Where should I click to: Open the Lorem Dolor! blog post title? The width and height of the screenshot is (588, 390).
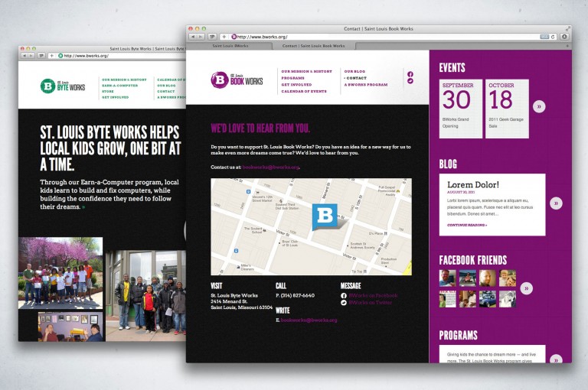[x=473, y=184]
